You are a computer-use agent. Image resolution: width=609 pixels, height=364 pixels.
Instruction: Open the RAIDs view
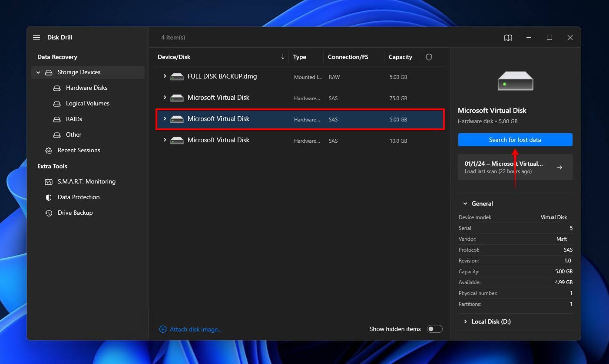[x=74, y=119]
